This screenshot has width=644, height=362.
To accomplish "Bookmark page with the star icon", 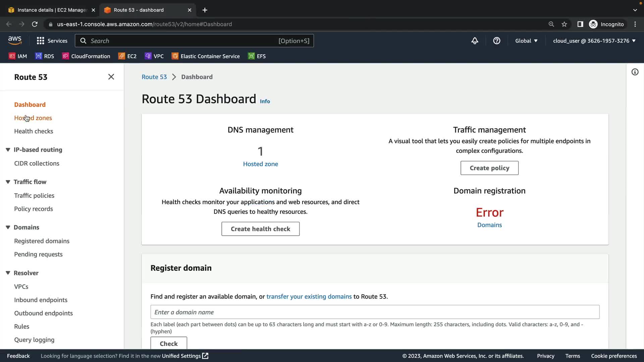I will [564, 24].
